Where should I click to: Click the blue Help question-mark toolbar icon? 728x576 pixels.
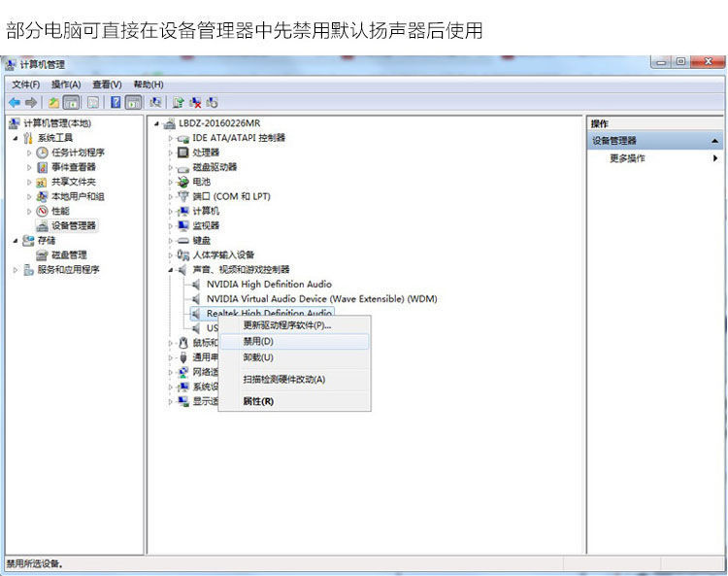point(116,102)
